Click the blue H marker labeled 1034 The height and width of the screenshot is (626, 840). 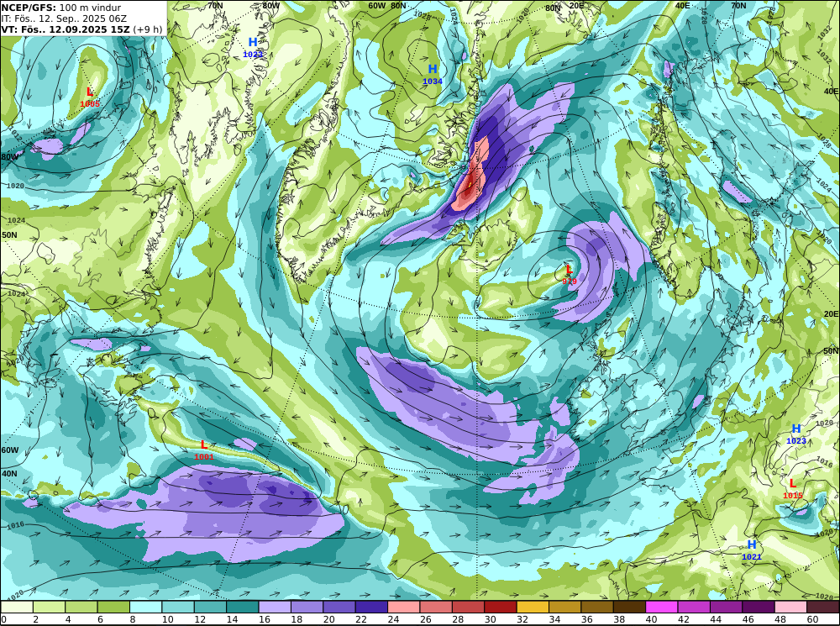(433, 69)
